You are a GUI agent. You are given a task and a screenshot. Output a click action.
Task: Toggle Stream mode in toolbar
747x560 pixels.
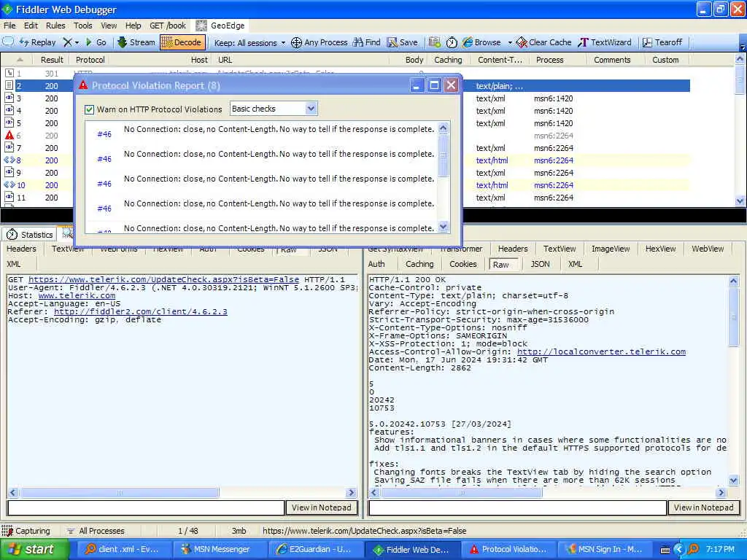click(x=136, y=42)
